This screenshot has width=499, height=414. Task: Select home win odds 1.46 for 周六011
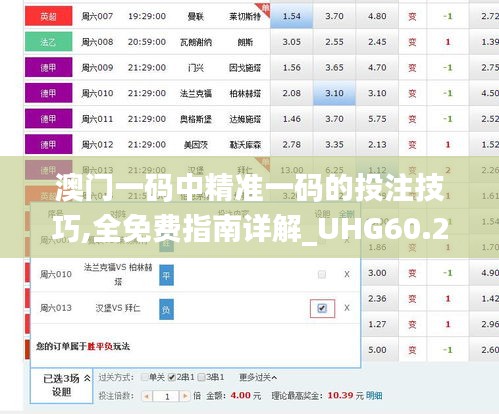tap(292, 119)
